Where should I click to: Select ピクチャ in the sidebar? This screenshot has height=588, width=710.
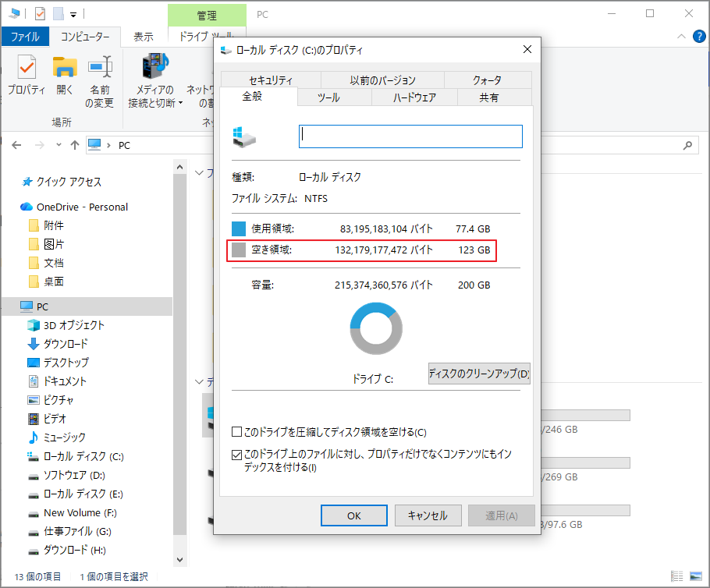click(x=51, y=400)
